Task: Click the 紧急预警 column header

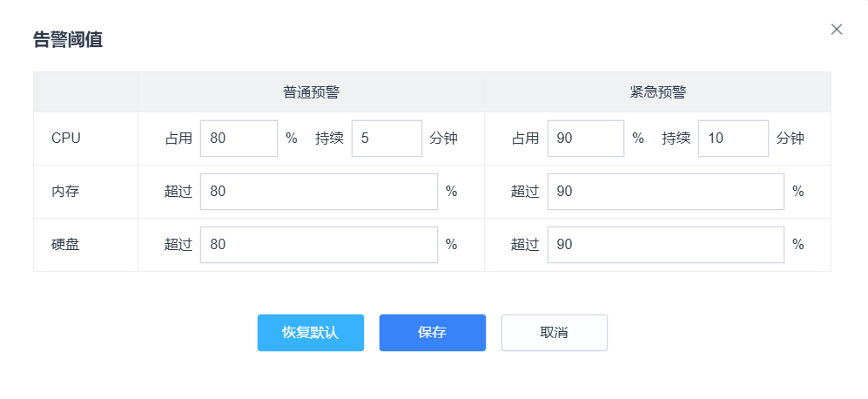Action: coord(657,92)
